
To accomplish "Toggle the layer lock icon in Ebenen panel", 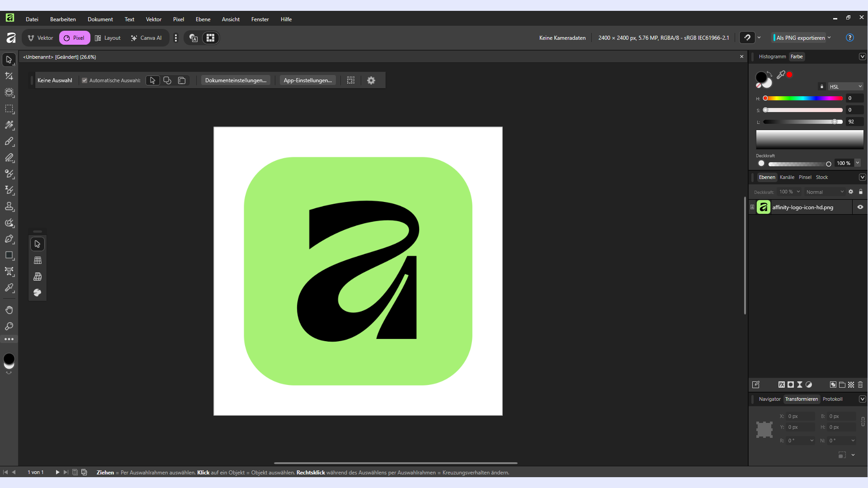I will click(x=861, y=192).
